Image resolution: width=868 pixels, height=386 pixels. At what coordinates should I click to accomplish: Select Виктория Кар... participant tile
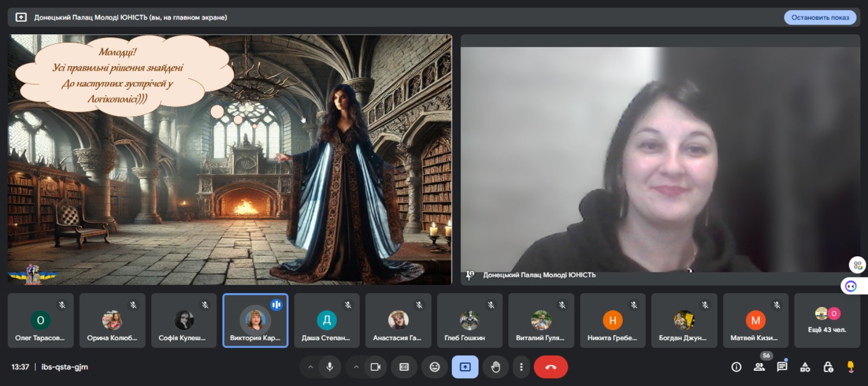tap(255, 320)
